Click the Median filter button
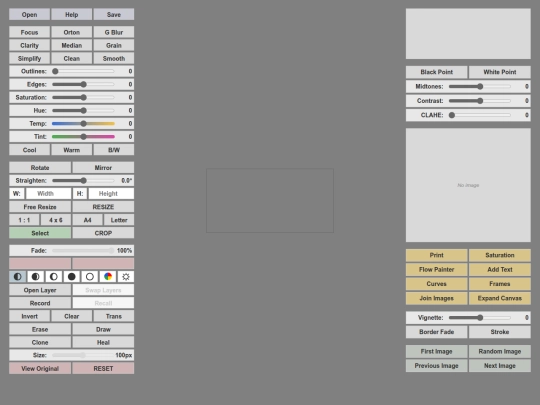Image resolution: width=540 pixels, height=405 pixels. point(72,45)
